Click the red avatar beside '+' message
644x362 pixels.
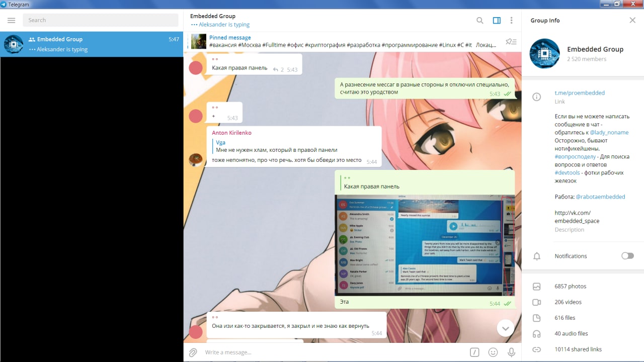(x=196, y=116)
